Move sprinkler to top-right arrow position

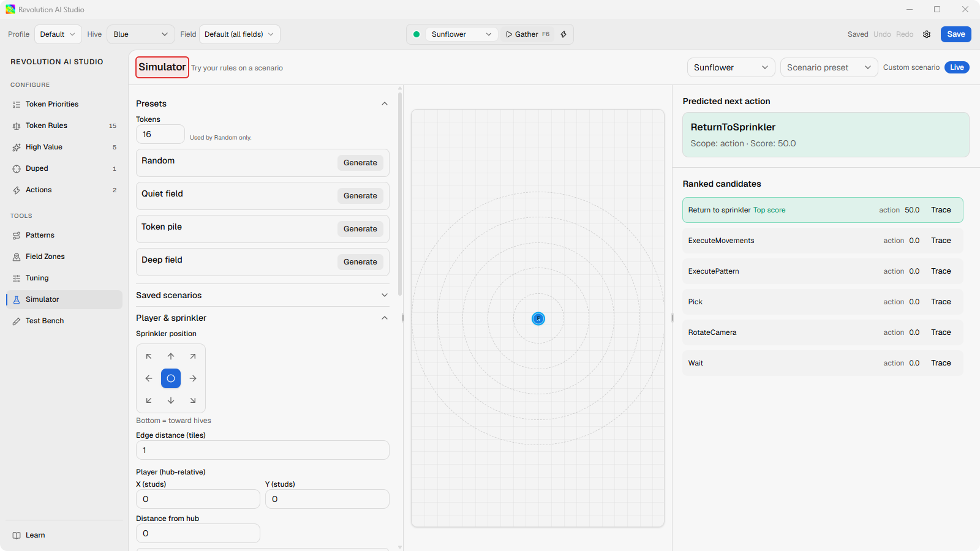click(x=193, y=356)
